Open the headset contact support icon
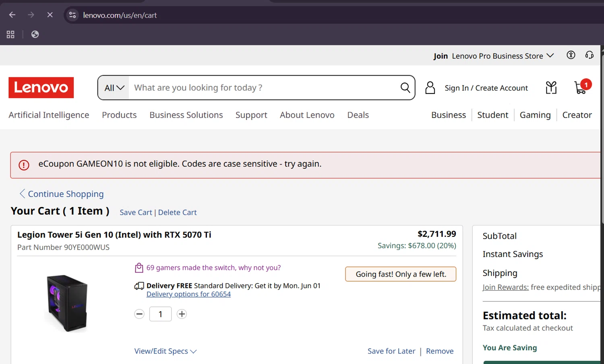Screen dimensions: 604x364 coord(590,55)
